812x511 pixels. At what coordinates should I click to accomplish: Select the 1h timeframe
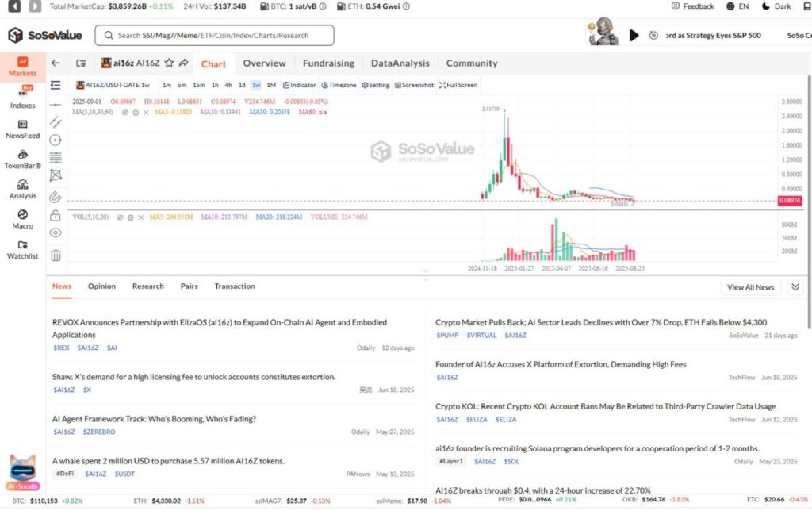coord(215,85)
